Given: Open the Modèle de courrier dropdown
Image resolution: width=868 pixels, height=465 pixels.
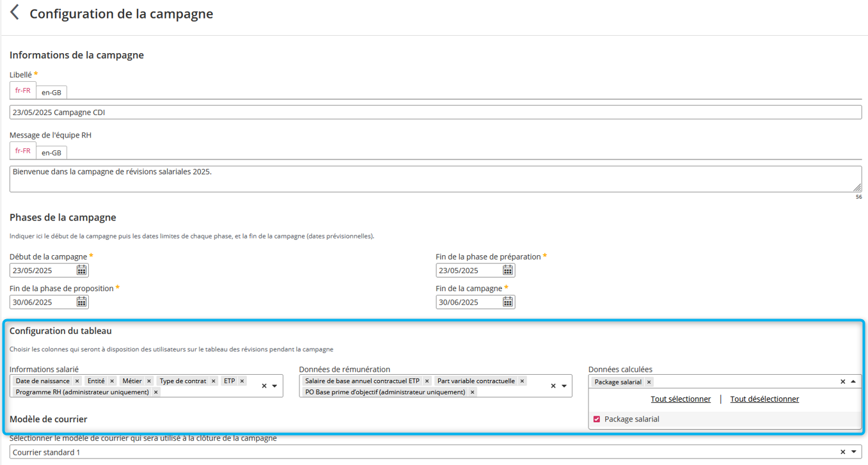Looking at the screenshot, I should [x=853, y=452].
